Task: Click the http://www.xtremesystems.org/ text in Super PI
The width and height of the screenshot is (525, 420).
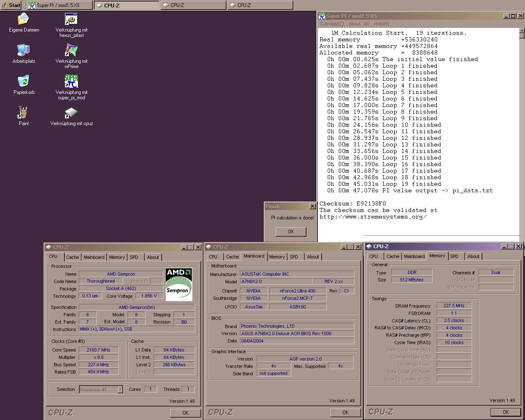Action: [x=373, y=217]
